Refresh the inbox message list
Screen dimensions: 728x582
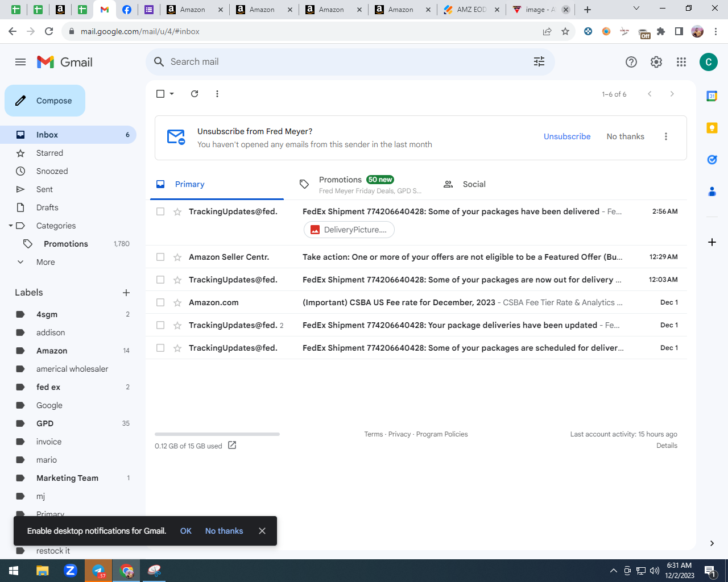195,94
